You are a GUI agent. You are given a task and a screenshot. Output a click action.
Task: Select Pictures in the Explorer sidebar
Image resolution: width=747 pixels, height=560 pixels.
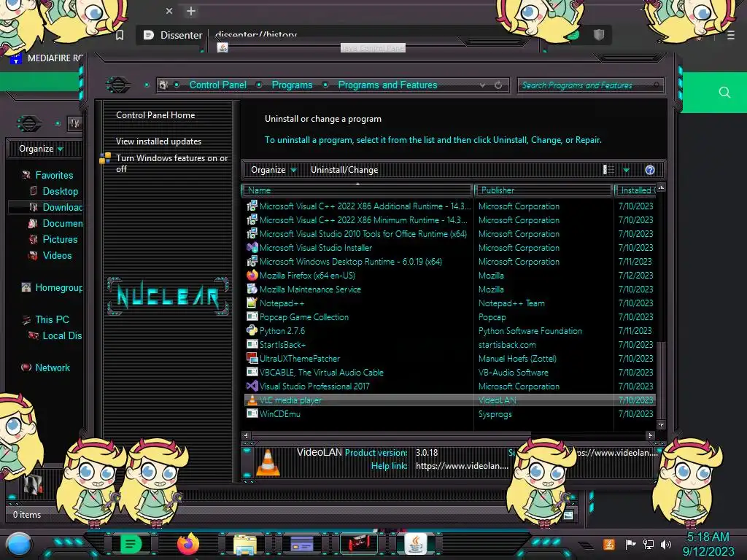(x=60, y=239)
